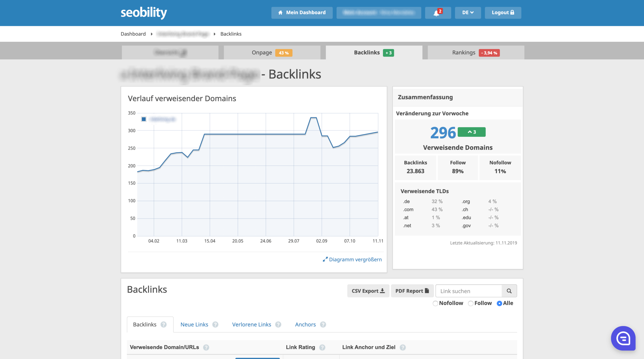Image resolution: width=644 pixels, height=359 pixels.
Task: Click into the Link suchen search field
Action: 469,291
